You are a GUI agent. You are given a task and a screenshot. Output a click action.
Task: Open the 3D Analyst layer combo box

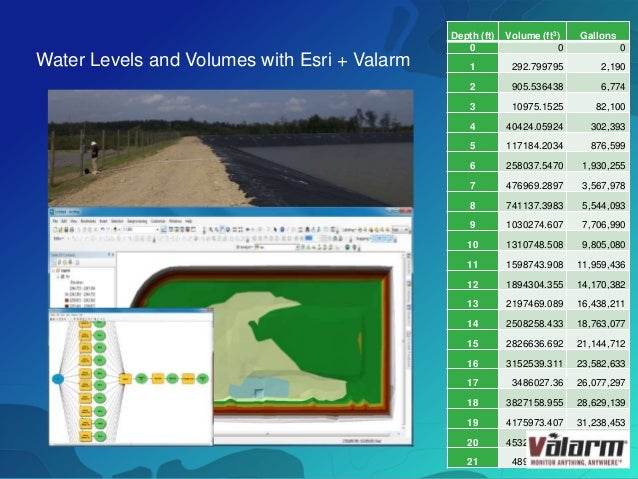277,247
